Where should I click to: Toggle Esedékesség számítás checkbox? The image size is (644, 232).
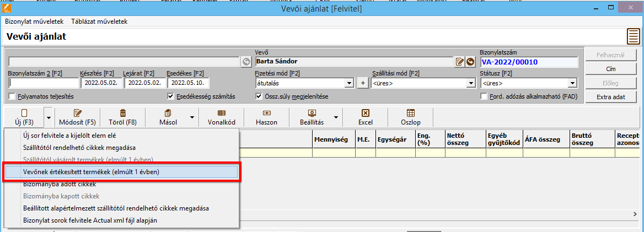171,96
